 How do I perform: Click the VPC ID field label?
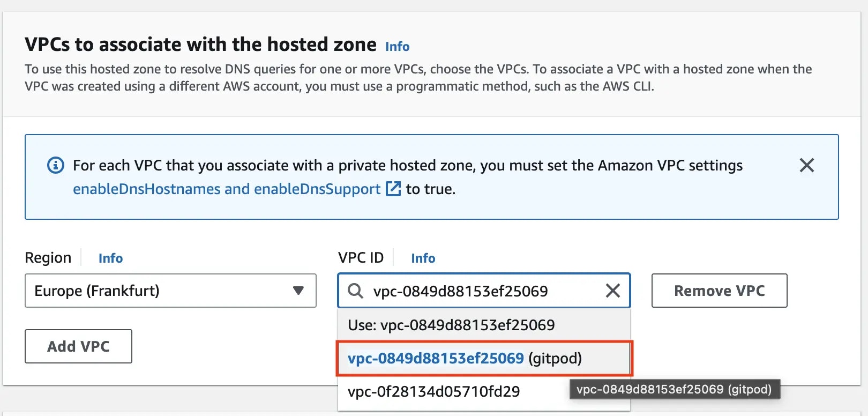(x=361, y=258)
